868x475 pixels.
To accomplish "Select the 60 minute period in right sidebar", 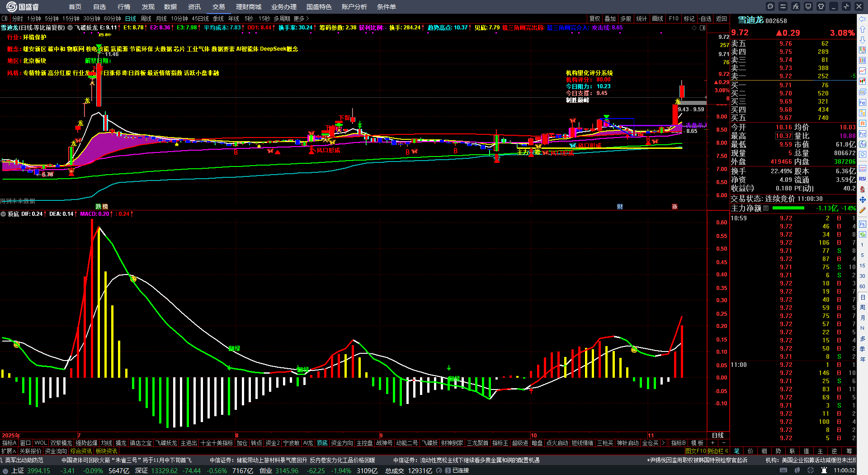I will [x=863, y=286].
